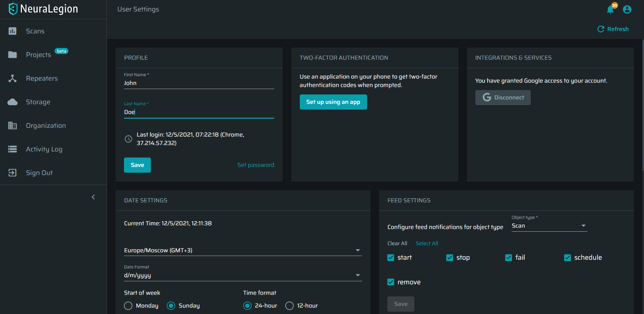This screenshot has width=644, height=314.
Task: Click the Last Name field
Action: point(199,112)
